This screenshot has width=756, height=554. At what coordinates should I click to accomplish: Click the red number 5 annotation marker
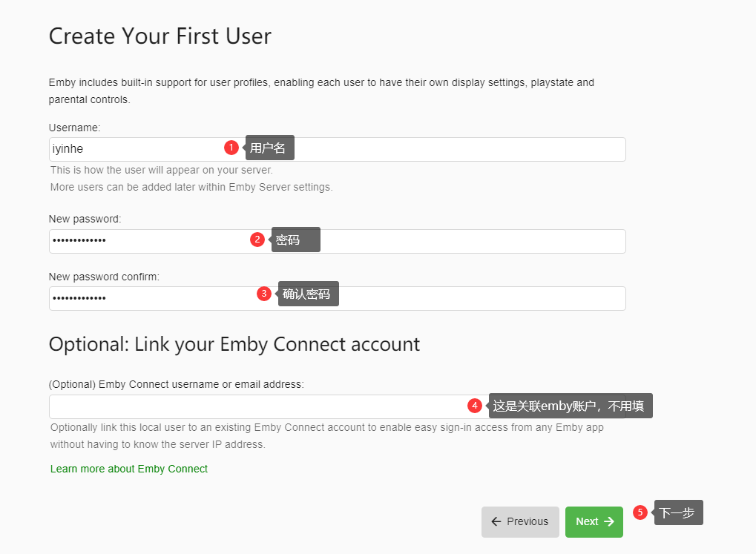[x=640, y=512]
